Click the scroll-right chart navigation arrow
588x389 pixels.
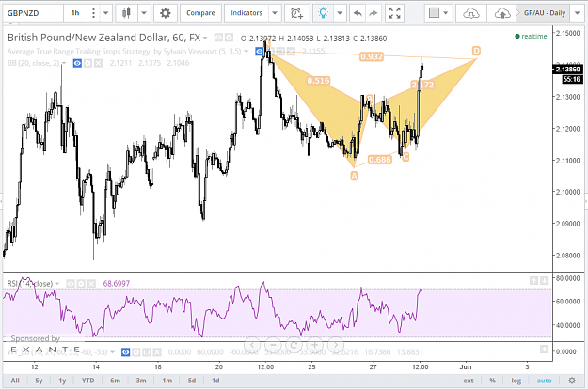click(x=336, y=345)
